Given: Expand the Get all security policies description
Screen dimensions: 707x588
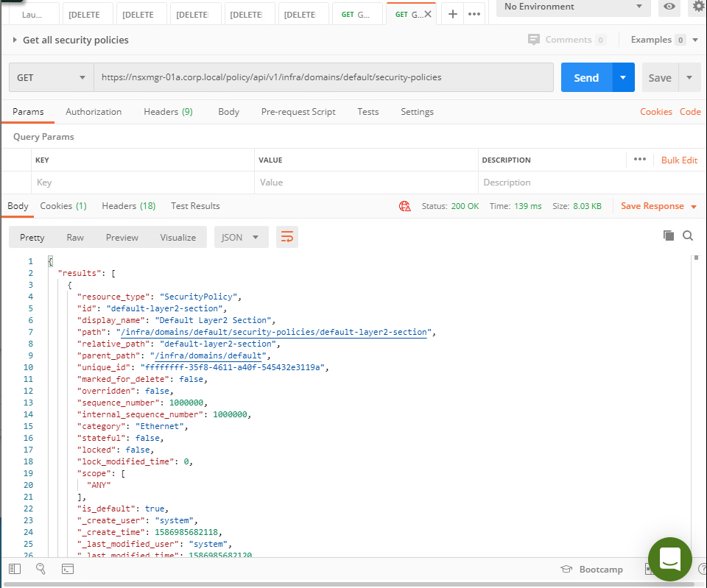Looking at the screenshot, I should pos(15,40).
